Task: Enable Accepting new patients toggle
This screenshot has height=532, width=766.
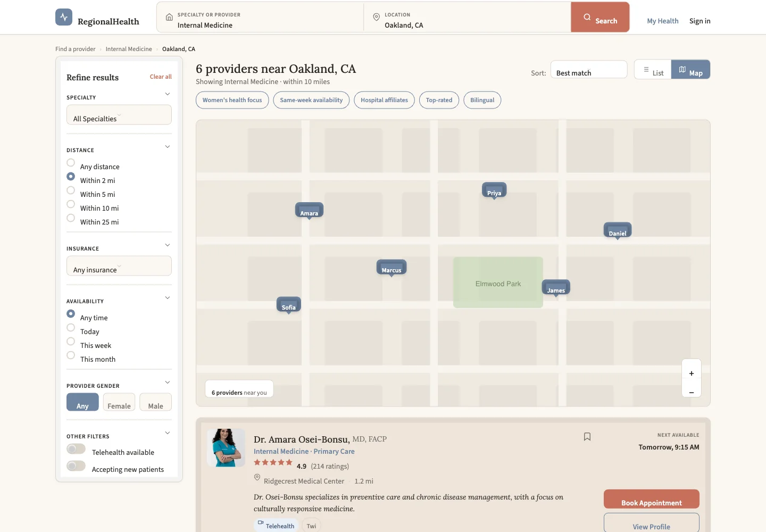Action: click(x=76, y=466)
